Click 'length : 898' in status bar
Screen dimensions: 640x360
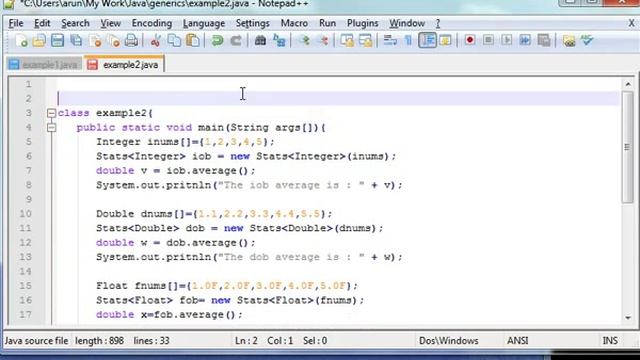point(99,340)
